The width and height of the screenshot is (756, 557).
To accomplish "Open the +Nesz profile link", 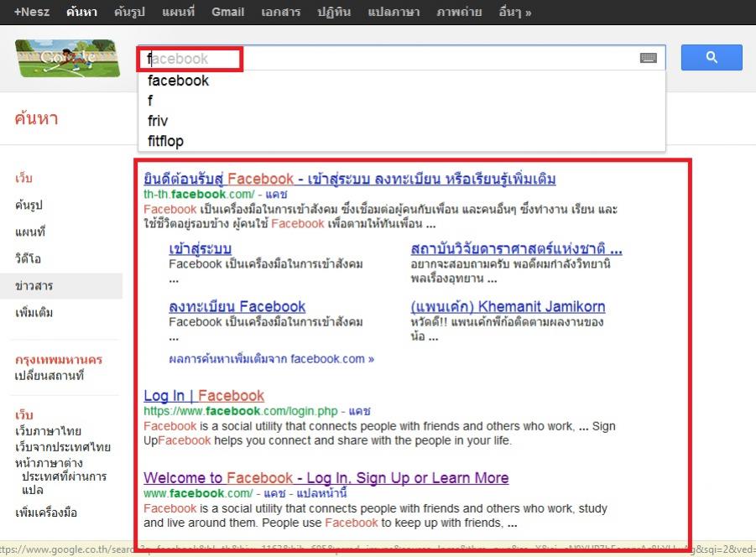I will pyautogui.click(x=32, y=12).
